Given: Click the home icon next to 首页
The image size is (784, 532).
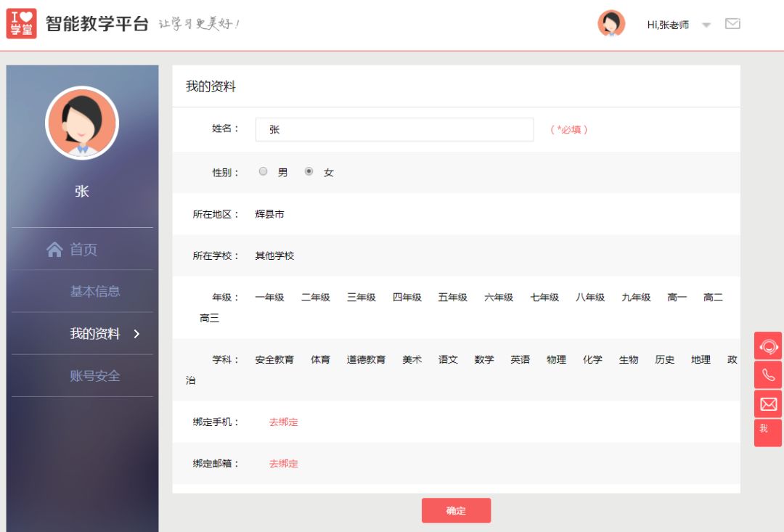Looking at the screenshot, I should 54,248.
